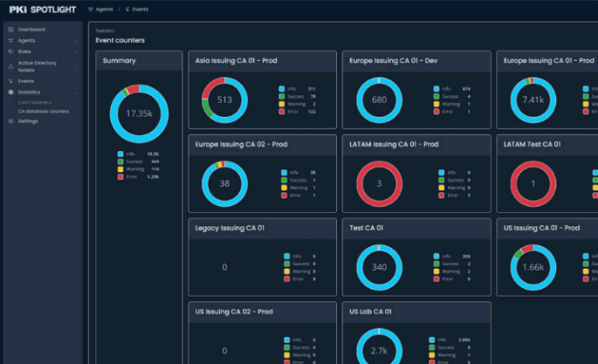Click the Settings icon in the sidebar
Image resolution: width=598 pixels, height=364 pixels.
tap(10, 120)
